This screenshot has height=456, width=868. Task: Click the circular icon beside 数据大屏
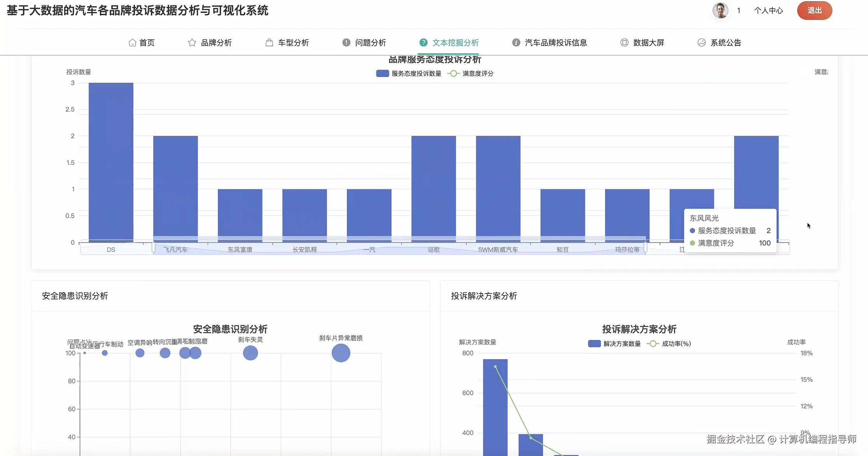(x=624, y=42)
